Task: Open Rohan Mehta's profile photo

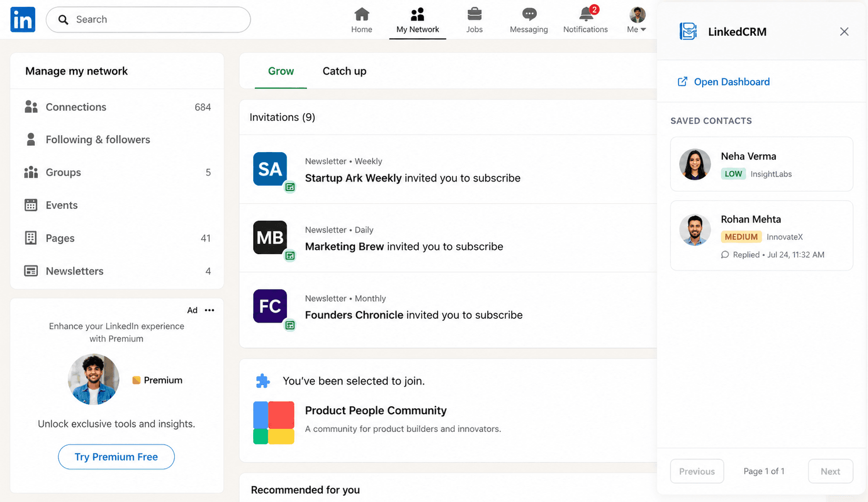Action: [695, 230]
